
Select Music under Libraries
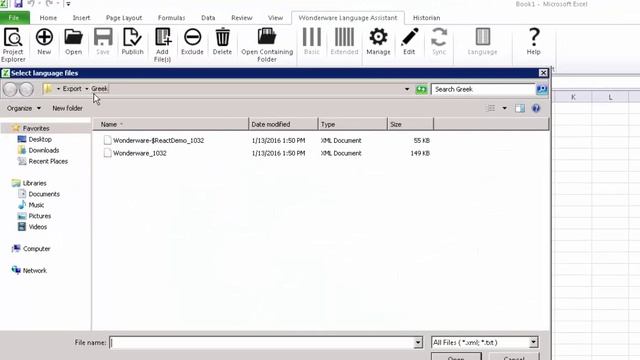(x=36, y=205)
